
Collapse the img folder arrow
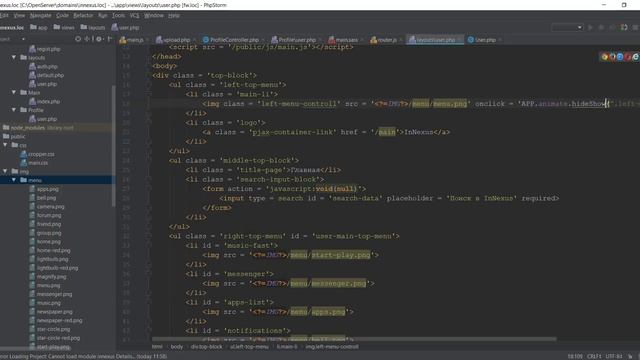click(5, 171)
